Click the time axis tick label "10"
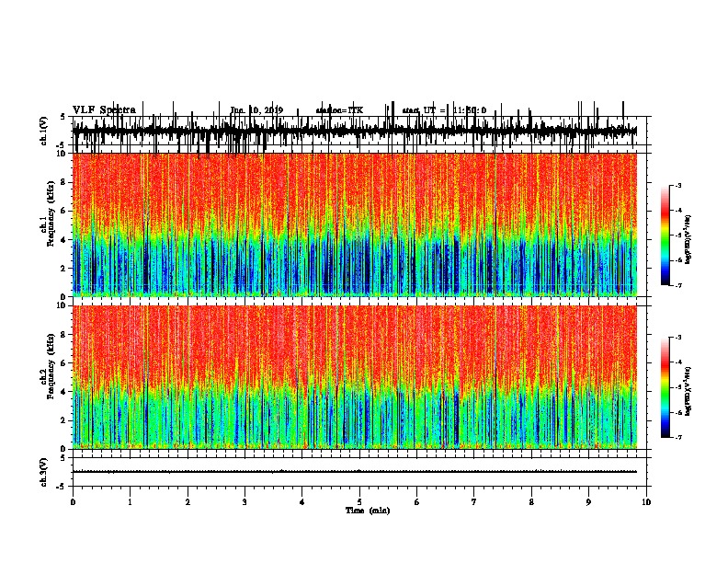 [646, 502]
